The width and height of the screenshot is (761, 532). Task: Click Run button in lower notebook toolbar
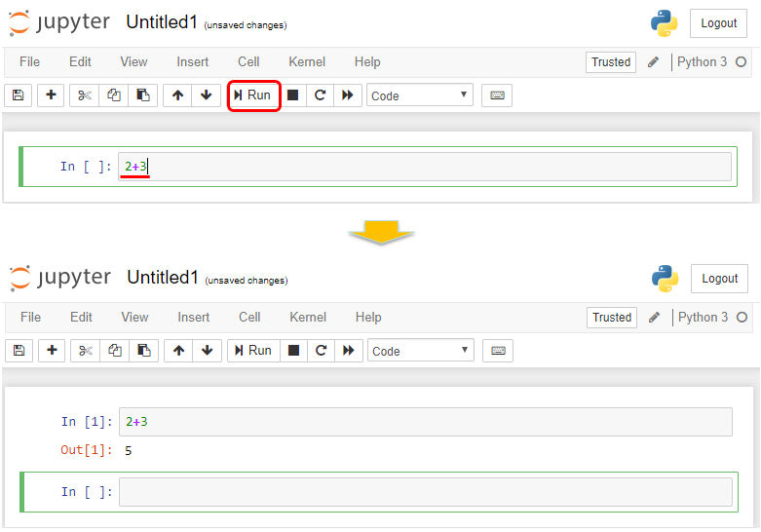pos(253,351)
